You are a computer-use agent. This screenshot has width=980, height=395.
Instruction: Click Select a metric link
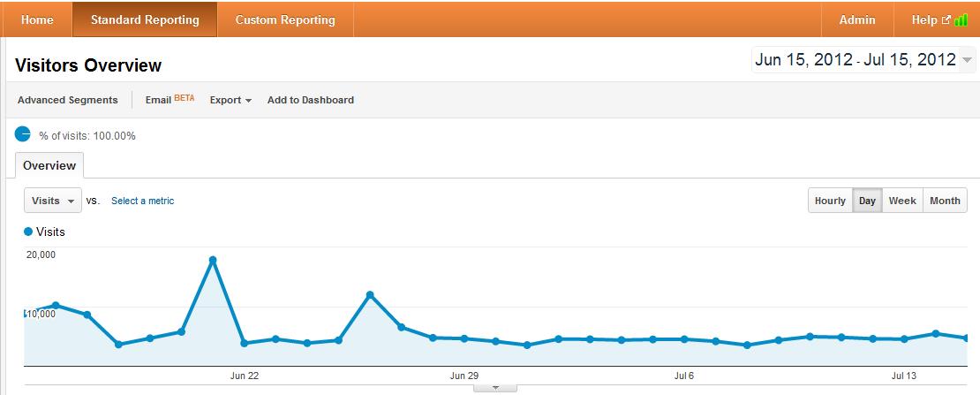click(142, 201)
